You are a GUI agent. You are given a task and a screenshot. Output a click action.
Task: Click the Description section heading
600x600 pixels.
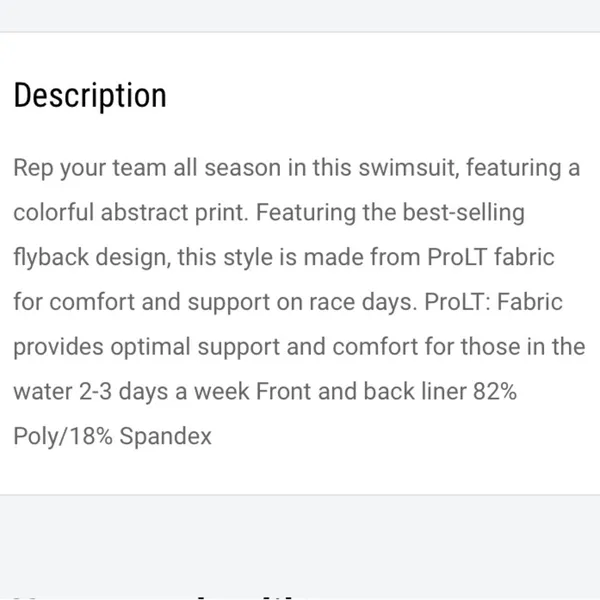[90, 96]
